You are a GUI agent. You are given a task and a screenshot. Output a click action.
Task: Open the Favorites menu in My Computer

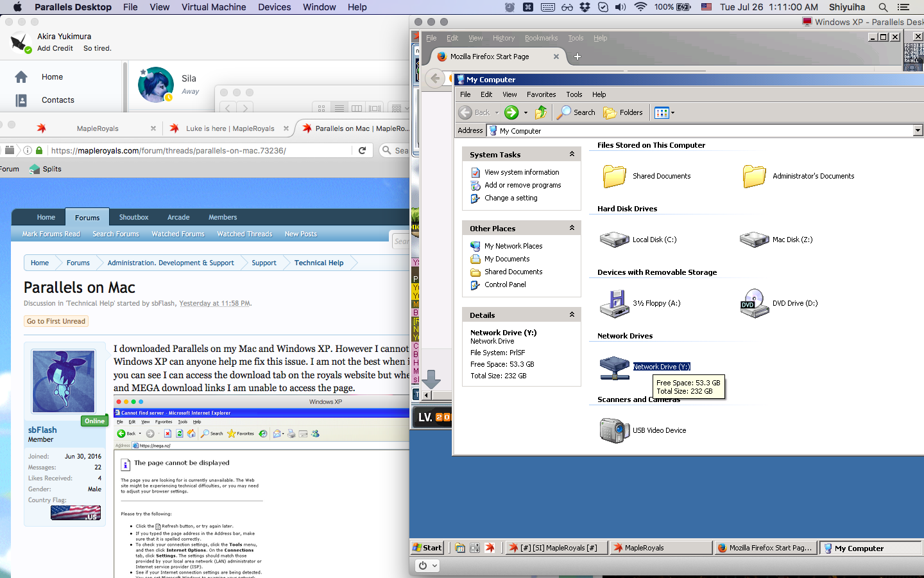point(541,94)
